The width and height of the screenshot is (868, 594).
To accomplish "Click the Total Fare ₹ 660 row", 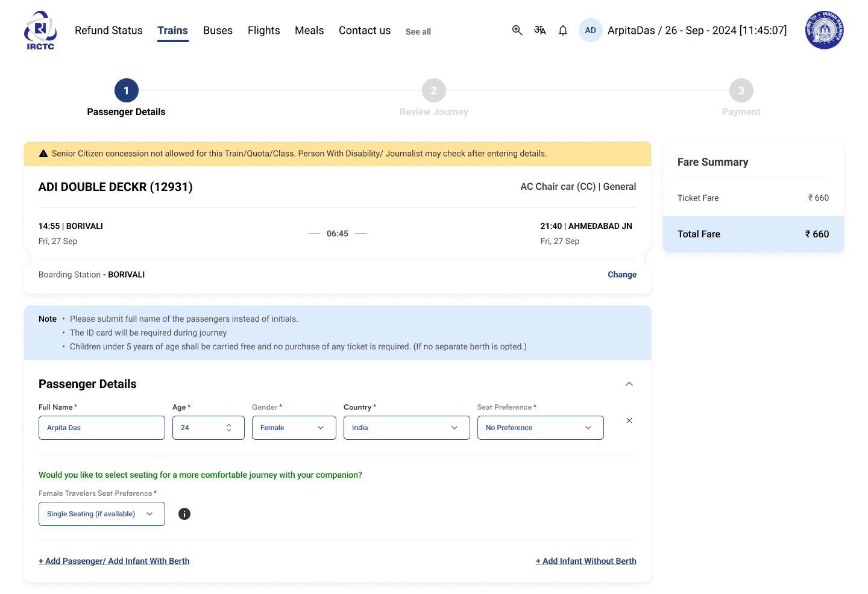I will point(753,234).
